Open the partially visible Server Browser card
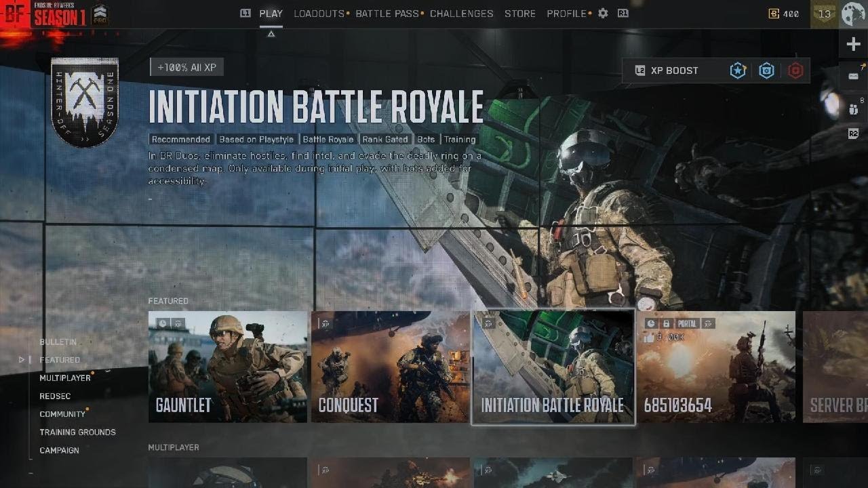Viewport: 868px width, 488px height. click(x=835, y=367)
